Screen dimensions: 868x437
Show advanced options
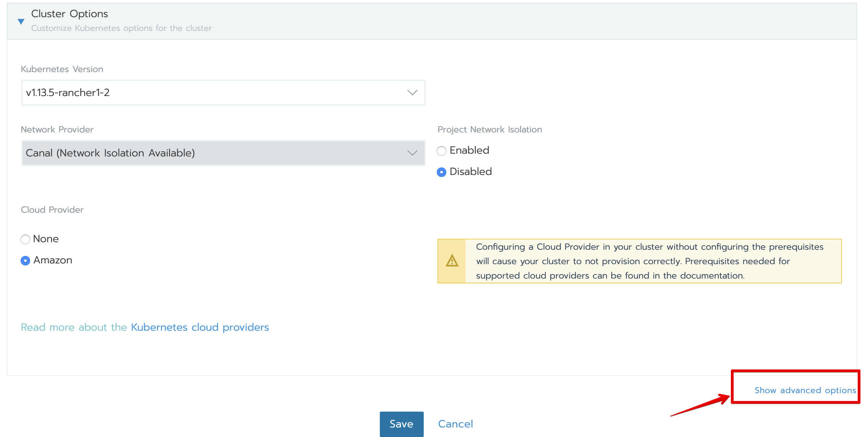tap(805, 390)
